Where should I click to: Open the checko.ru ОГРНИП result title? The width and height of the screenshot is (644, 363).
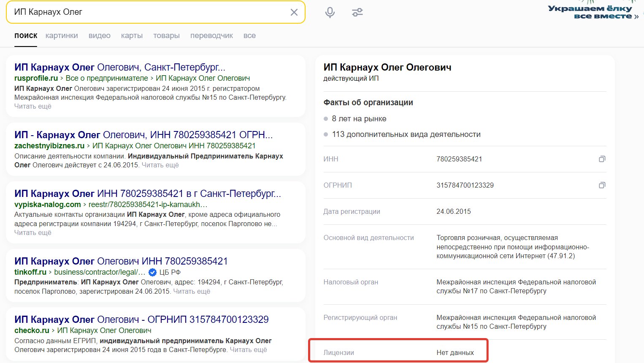(141, 319)
